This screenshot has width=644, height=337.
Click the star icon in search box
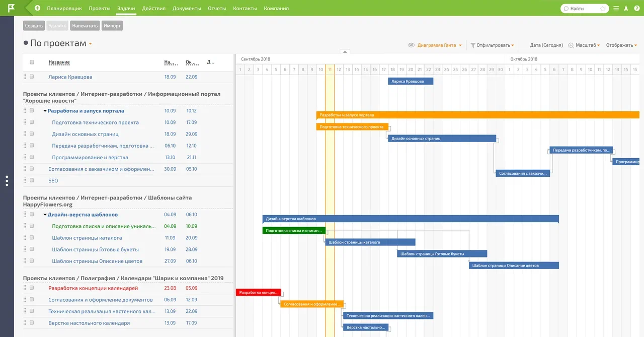coord(603,9)
